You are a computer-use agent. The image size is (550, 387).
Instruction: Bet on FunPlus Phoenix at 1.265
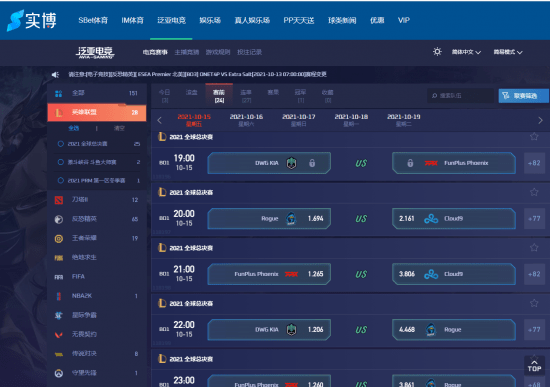(269, 274)
